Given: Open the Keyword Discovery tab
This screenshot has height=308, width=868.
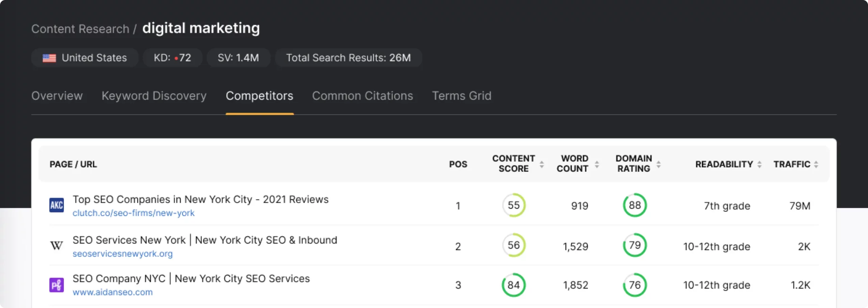Looking at the screenshot, I should click(x=154, y=96).
